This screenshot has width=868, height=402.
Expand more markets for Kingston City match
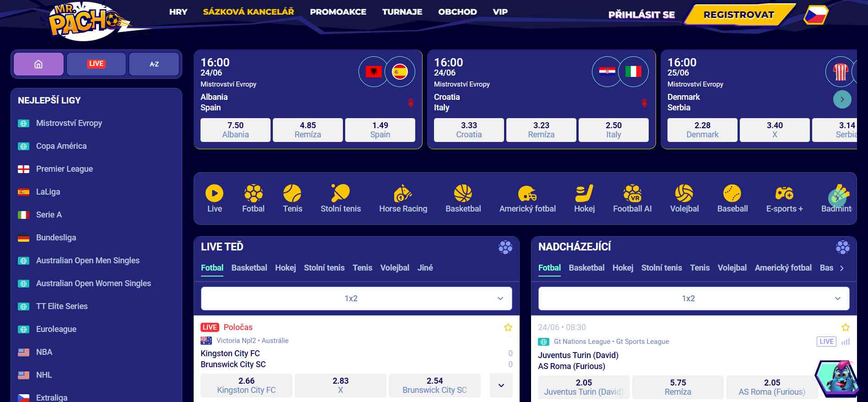pos(501,385)
